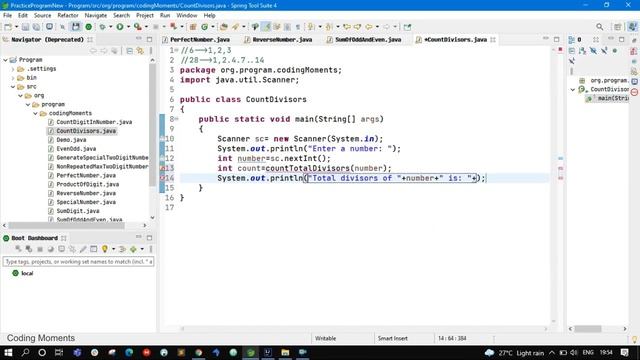Click the Save All toolbar icon
640x360 pixels.
pyautogui.click(x=36, y=27)
